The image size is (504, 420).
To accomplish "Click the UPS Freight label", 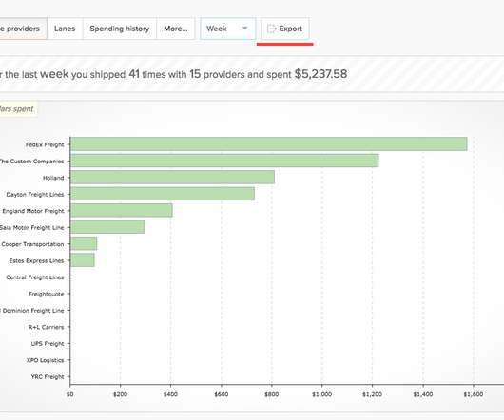I will point(48,344).
